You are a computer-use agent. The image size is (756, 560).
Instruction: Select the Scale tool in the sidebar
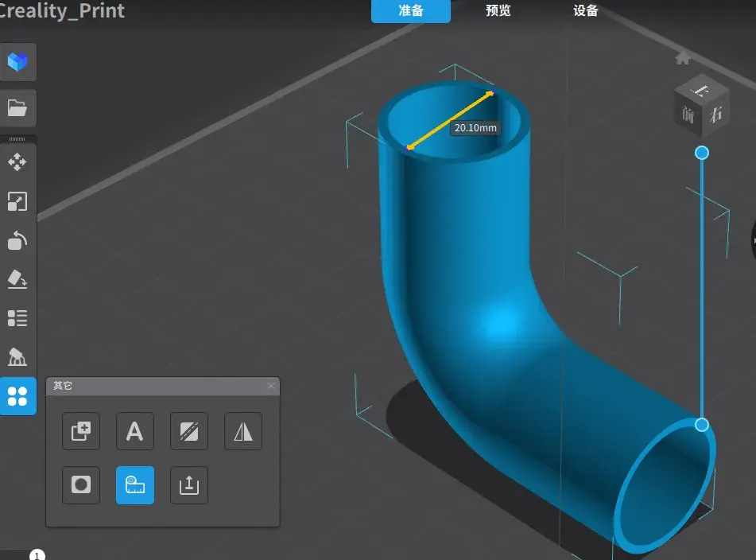17,201
